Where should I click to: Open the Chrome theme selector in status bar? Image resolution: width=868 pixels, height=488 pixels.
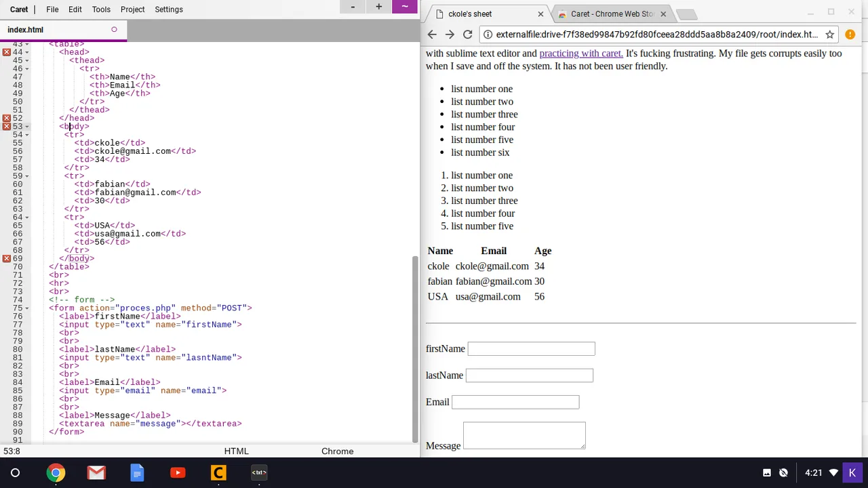click(x=337, y=451)
